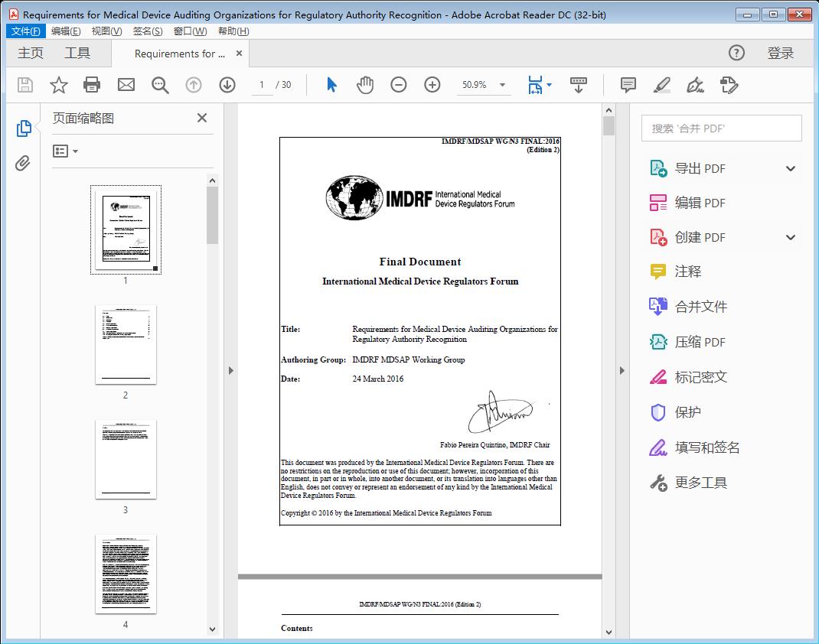819x644 pixels.
Task: Expand the 导出 PDF options chevron
Action: click(790, 168)
